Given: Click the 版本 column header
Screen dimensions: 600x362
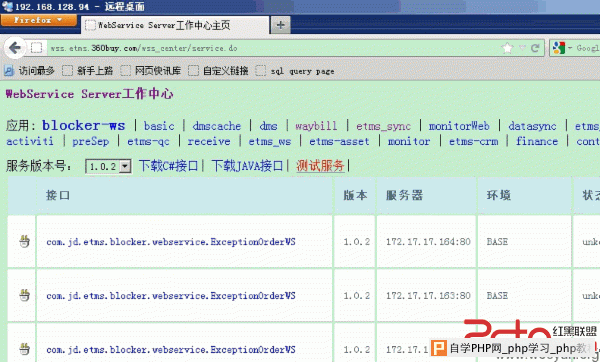Looking at the screenshot, I should tap(355, 195).
